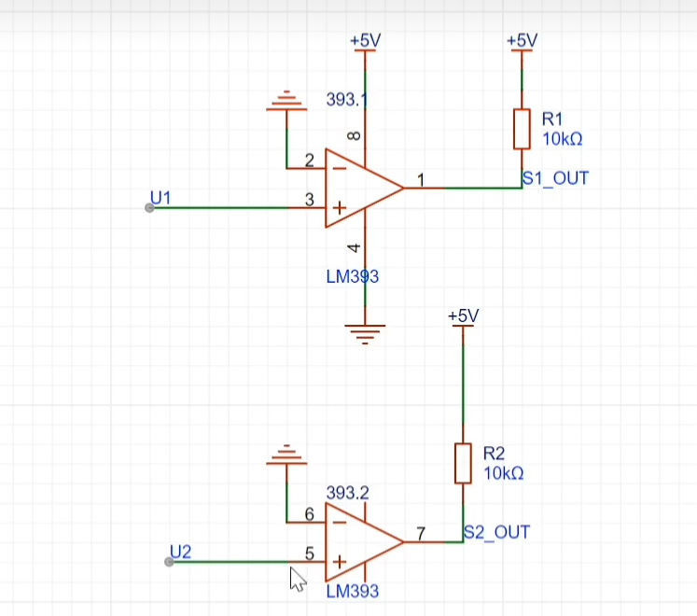Select the 393.1 designator label
The image size is (697, 616).
tap(347, 99)
